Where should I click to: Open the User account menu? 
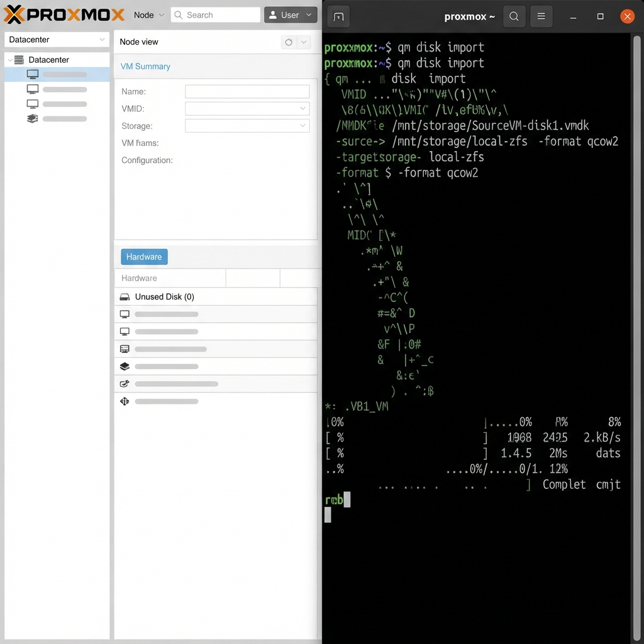coord(291,15)
